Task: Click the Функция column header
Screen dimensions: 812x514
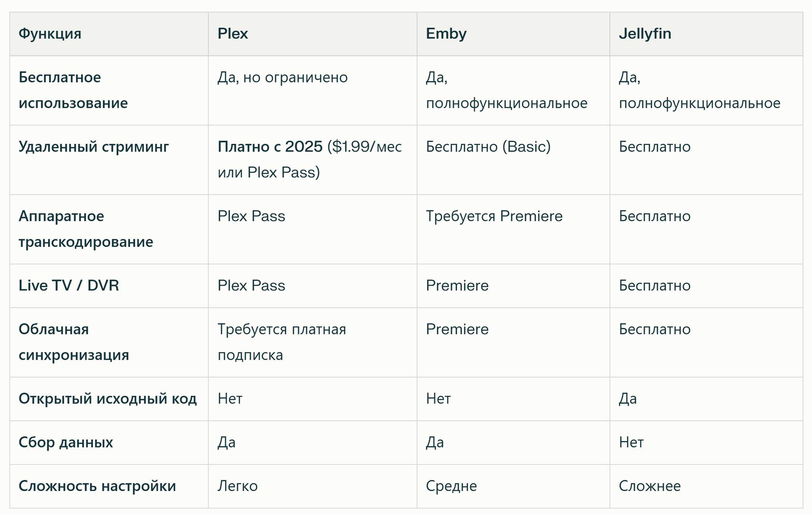Action: (50, 34)
